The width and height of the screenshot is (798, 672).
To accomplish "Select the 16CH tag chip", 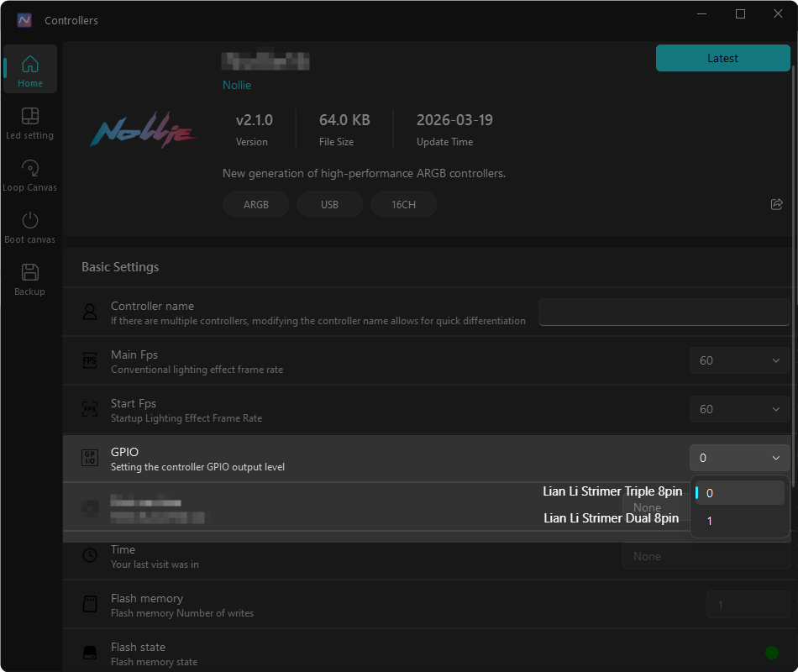I will (403, 204).
